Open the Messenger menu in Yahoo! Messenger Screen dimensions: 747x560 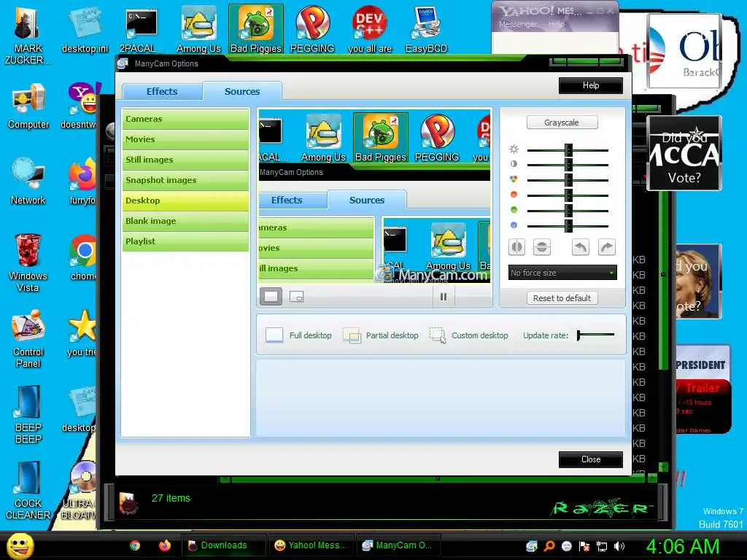pos(518,24)
